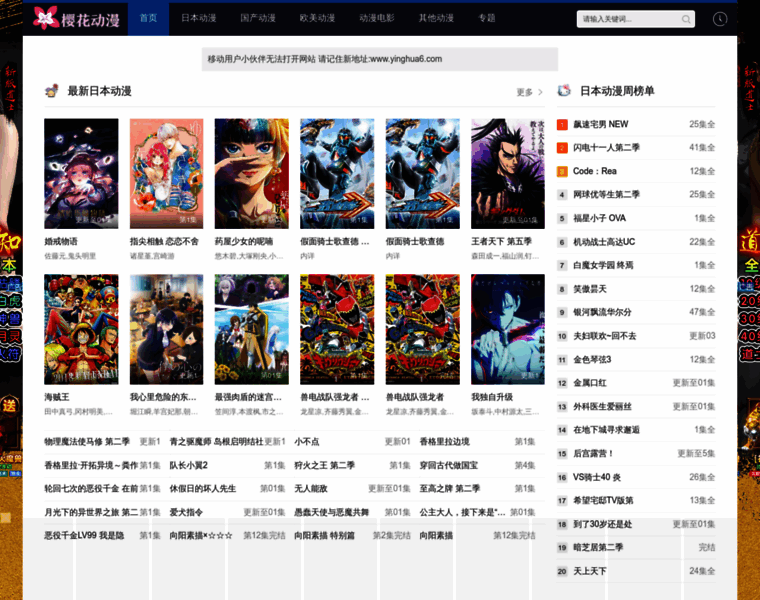Screen dimensions: 760x600
Task: Open ranking entry 金属口红
Action: [590, 383]
